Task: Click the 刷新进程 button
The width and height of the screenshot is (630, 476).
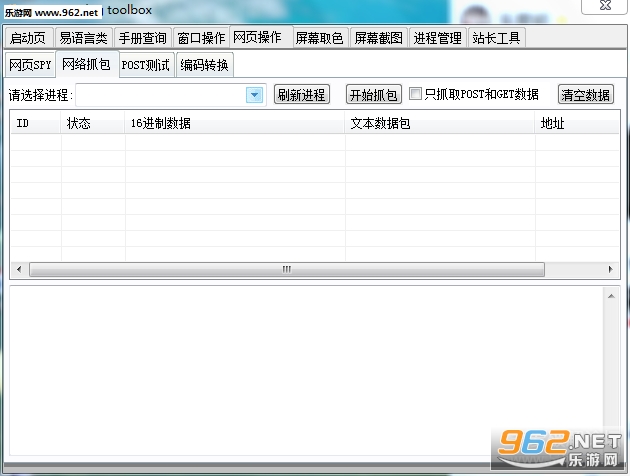Action: [302, 95]
